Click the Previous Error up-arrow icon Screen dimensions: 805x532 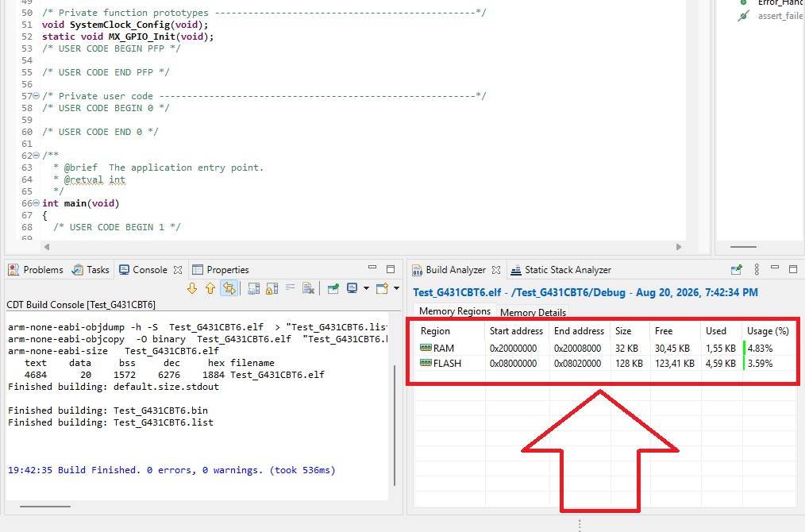pos(210,288)
